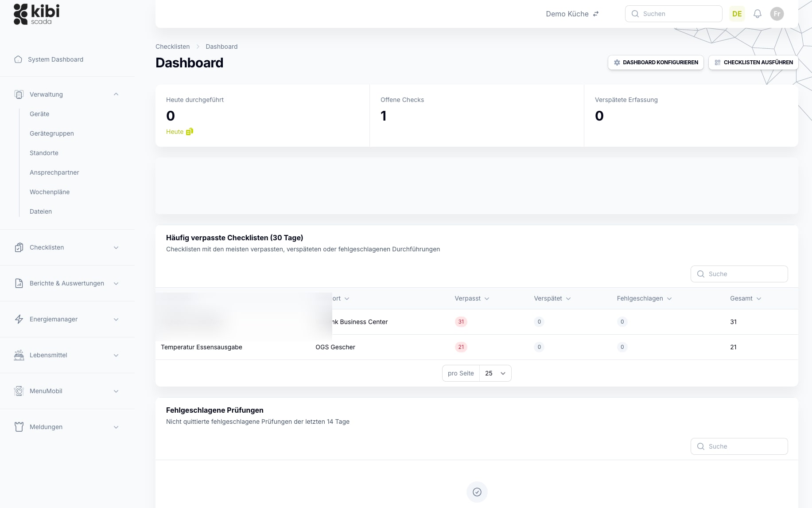Expand the Energiemanager section
The height and width of the screenshot is (508, 812).
tap(116, 319)
